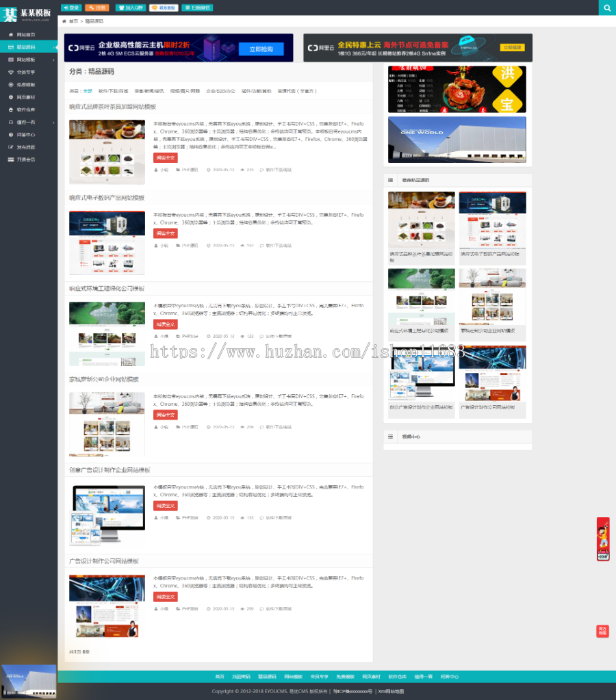This screenshot has width=616, height=700.
Task: Click the yellow button on 全民特惠上云 banner
Action: click(512, 47)
